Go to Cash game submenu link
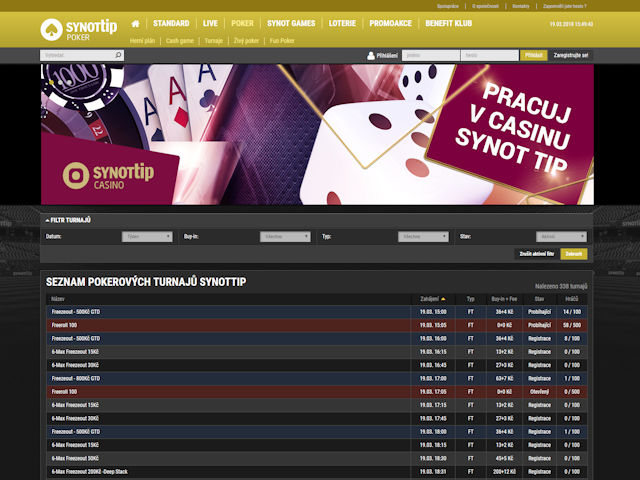The width and height of the screenshot is (640, 480). 180,41
